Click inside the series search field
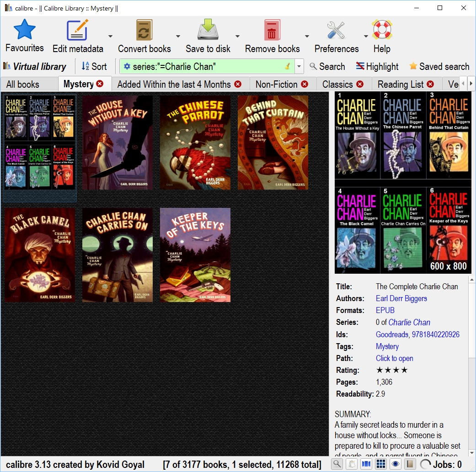 coord(207,66)
